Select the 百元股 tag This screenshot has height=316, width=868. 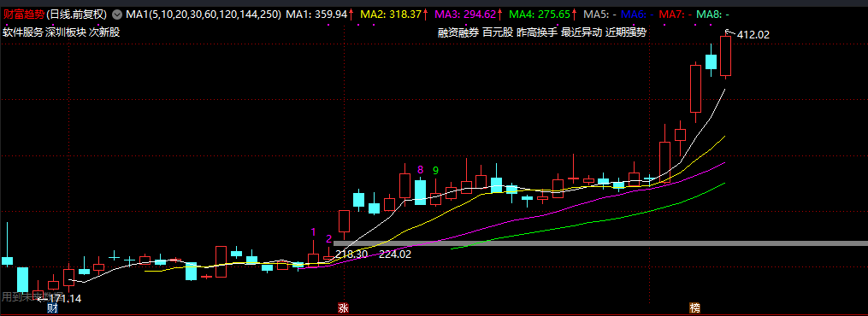[498, 32]
